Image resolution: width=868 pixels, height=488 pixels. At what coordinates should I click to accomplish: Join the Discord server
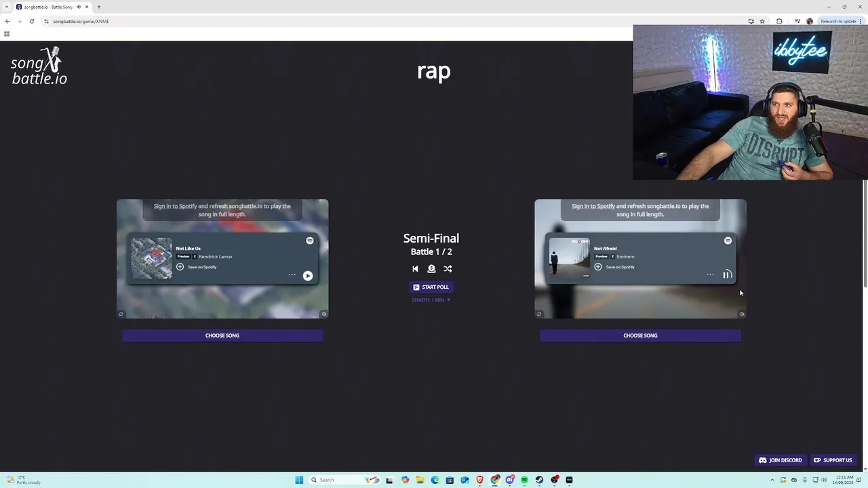click(x=780, y=460)
